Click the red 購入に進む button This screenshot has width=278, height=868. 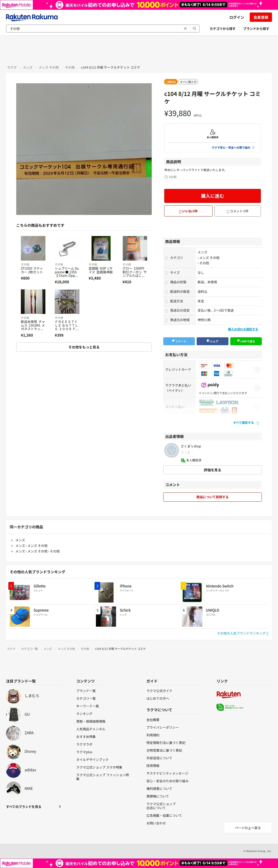click(212, 196)
